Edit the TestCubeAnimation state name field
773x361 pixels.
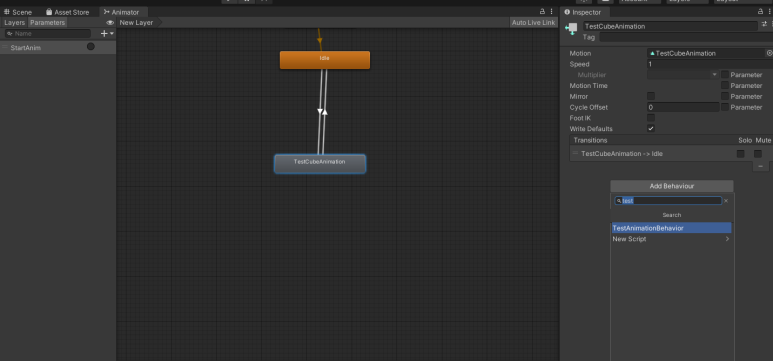click(670, 26)
